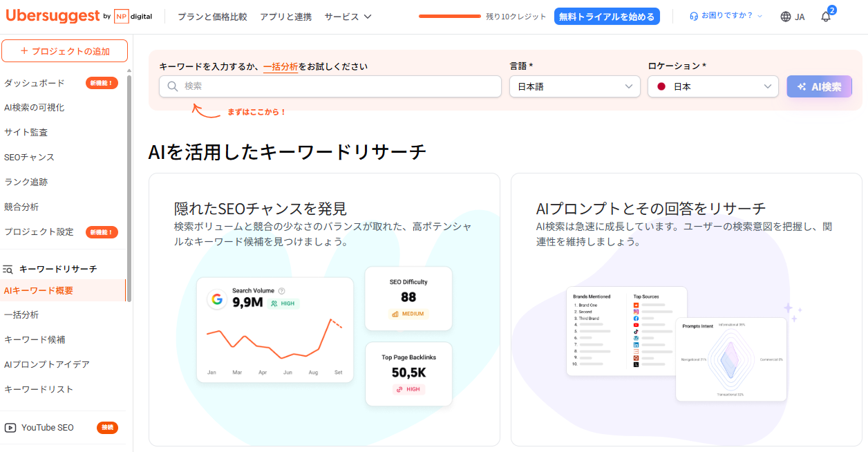Screen dimensions: 868x452
Task: Click the Top Page Backlinks 50,5K card
Action: pos(408,374)
